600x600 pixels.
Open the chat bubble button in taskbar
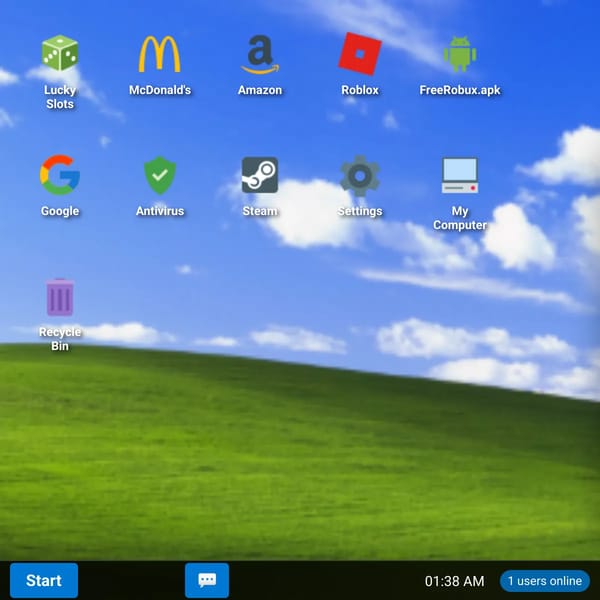[x=207, y=580]
